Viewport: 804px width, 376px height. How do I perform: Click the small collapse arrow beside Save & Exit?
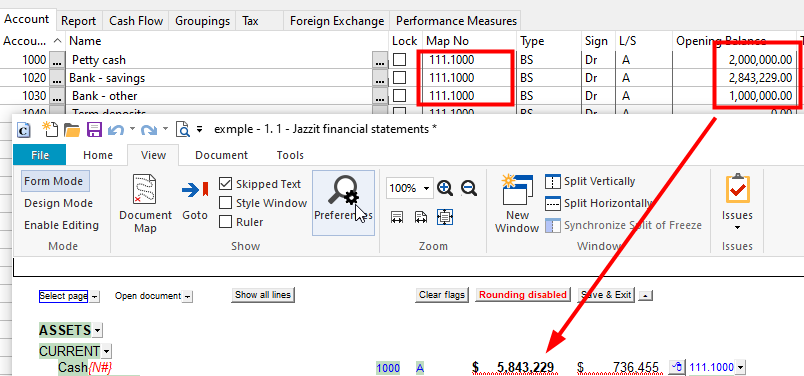click(646, 295)
